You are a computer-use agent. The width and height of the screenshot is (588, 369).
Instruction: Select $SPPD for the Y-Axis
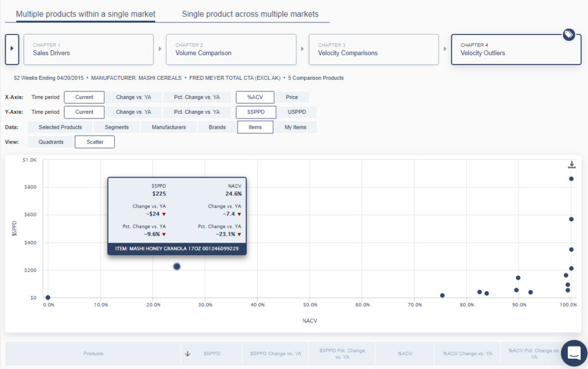click(x=256, y=112)
